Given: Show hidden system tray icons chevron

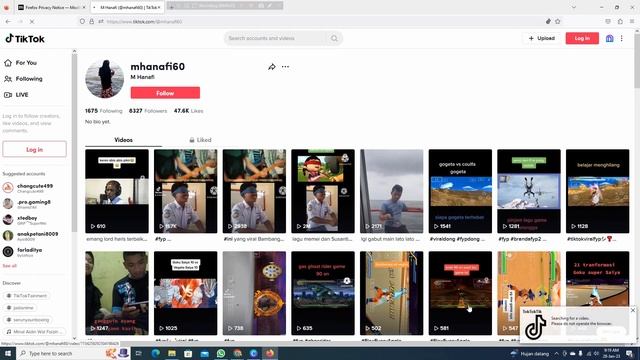Looking at the screenshot, I should [556, 353].
